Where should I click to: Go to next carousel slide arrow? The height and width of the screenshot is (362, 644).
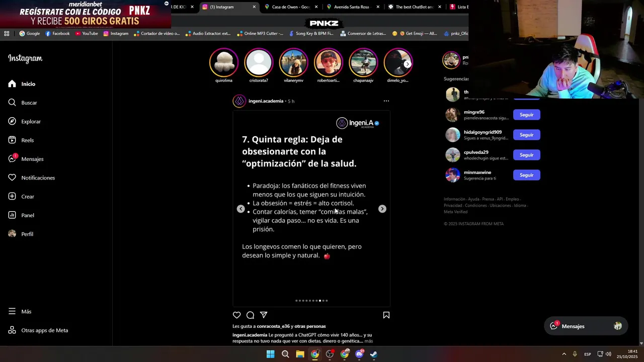[382, 209]
